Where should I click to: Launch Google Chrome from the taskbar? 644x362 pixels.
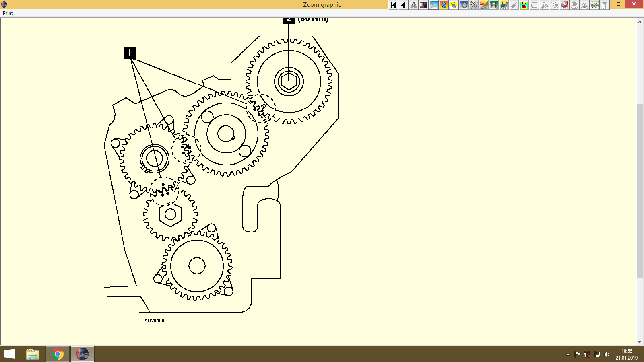click(x=57, y=354)
